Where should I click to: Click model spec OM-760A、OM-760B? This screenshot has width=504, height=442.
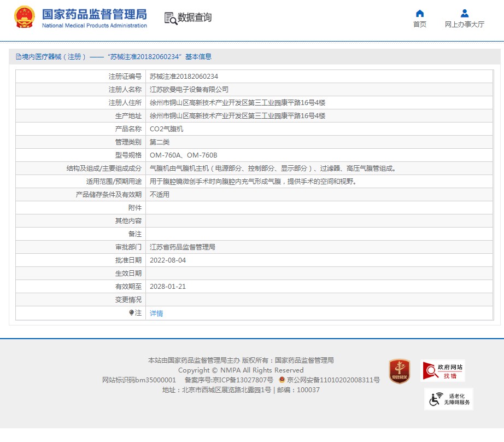pyautogui.click(x=184, y=155)
